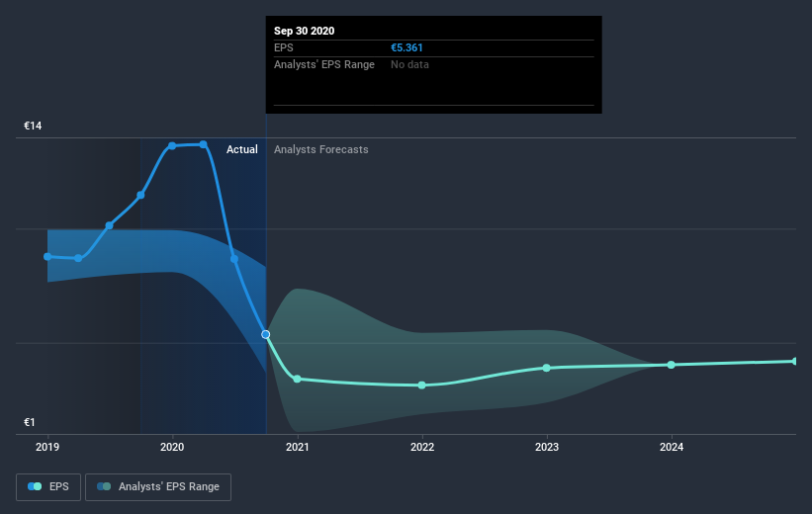Click the EPS value €5.361 in tooltip

click(406, 47)
